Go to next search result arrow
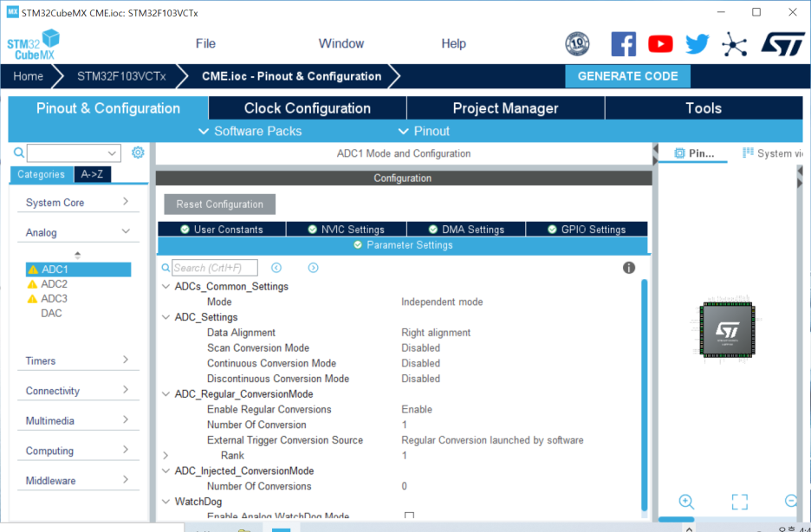The image size is (811, 532). pyautogui.click(x=313, y=268)
